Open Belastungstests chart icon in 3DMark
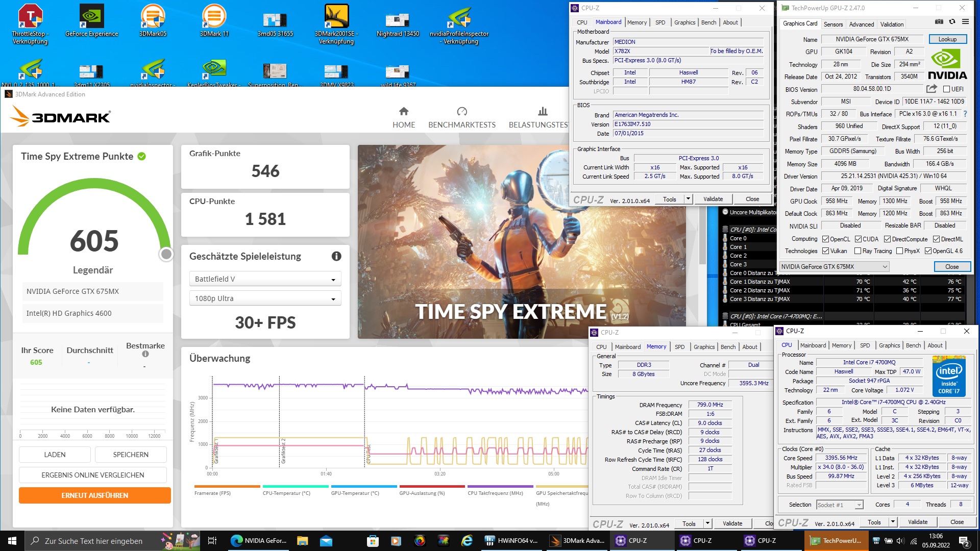Image resolution: width=980 pixels, height=551 pixels. point(543,111)
